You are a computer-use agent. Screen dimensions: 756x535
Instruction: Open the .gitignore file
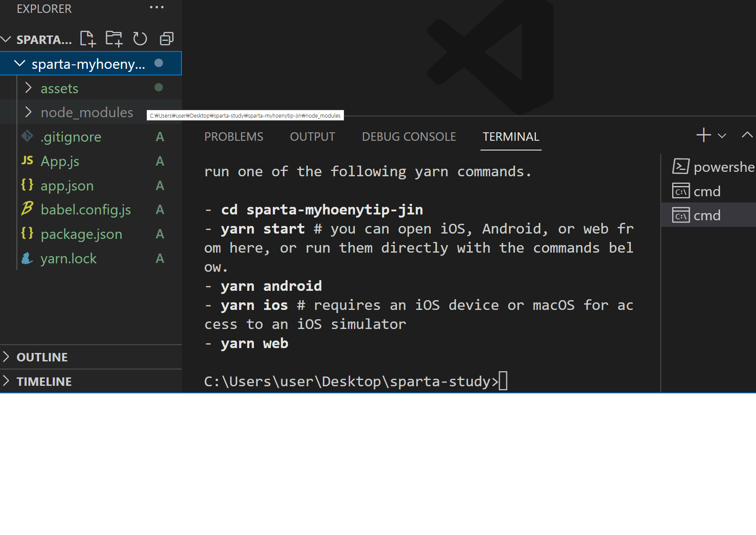91,137
